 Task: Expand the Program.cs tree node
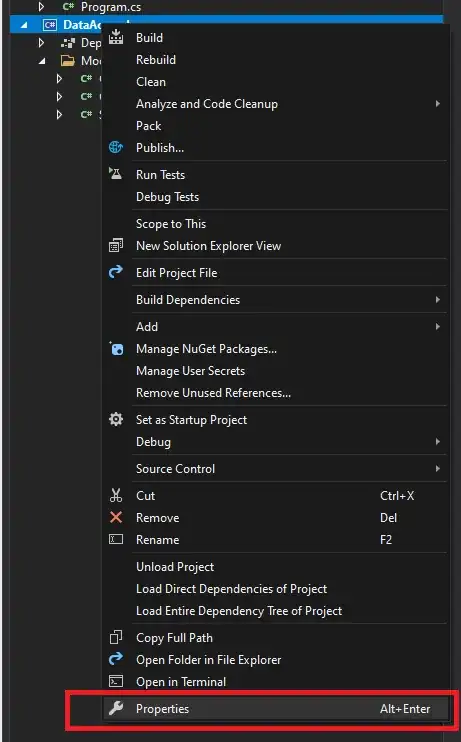pyautogui.click(x=41, y=7)
